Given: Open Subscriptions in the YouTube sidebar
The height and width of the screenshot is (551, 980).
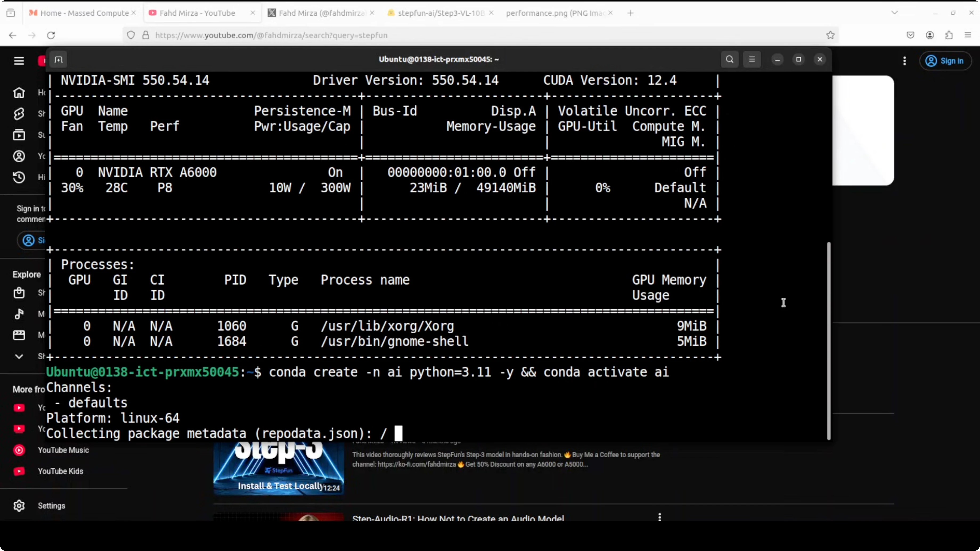Looking at the screenshot, I should point(19,135).
